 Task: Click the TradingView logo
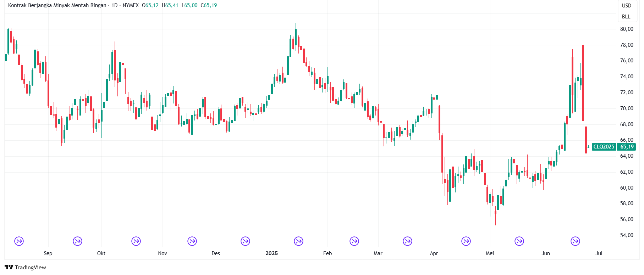[x=26, y=268]
